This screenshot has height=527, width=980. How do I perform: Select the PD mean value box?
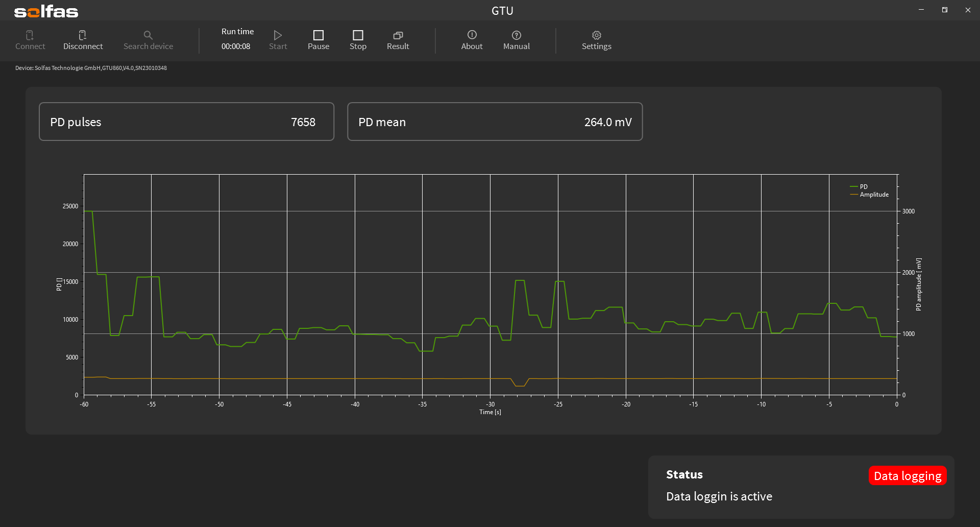(x=494, y=122)
